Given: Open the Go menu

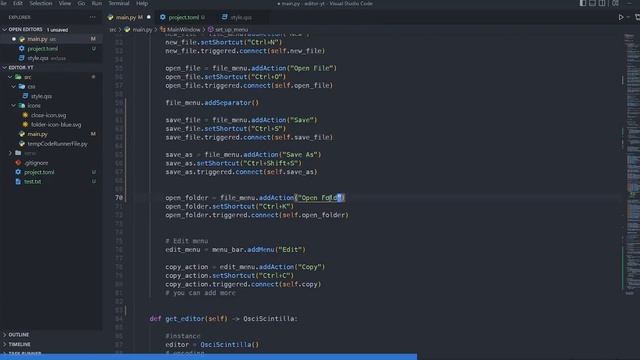Looking at the screenshot, I should 82,3.
